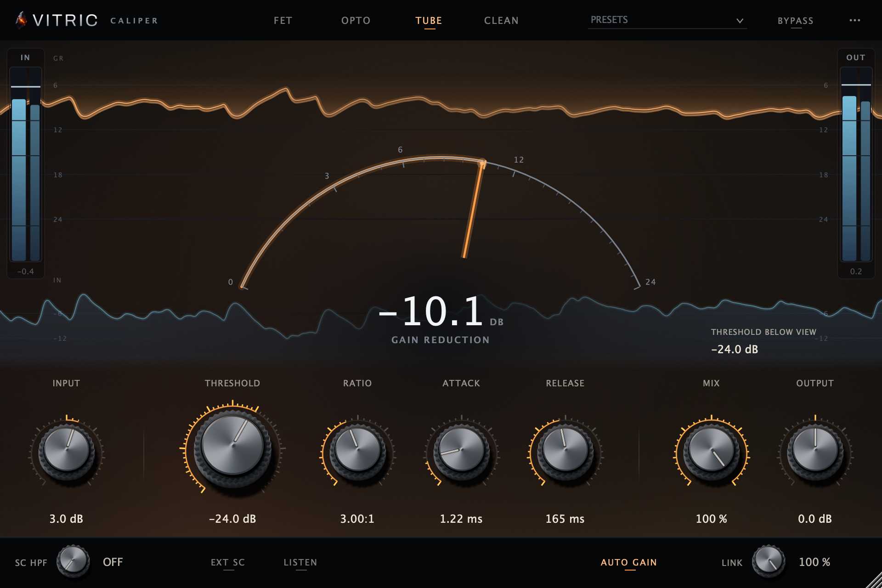This screenshot has width=882, height=588.
Task: Click the Release knob
Action: (x=565, y=450)
